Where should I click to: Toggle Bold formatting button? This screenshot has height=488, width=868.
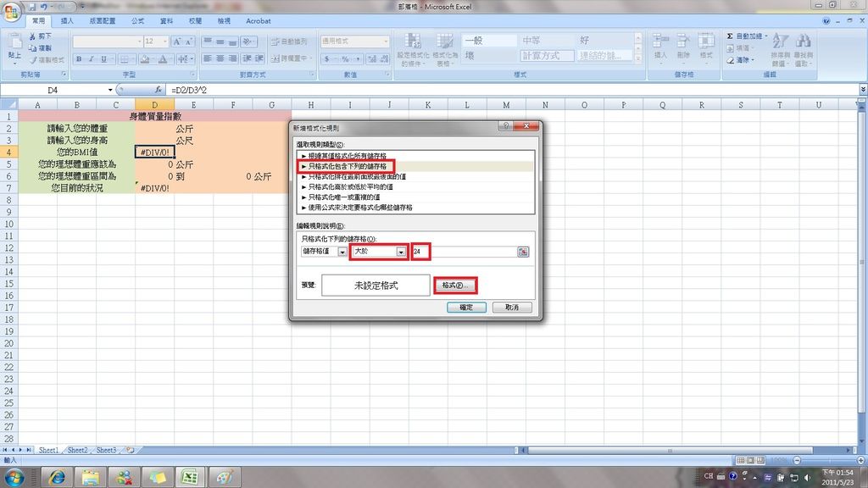point(79,59)
